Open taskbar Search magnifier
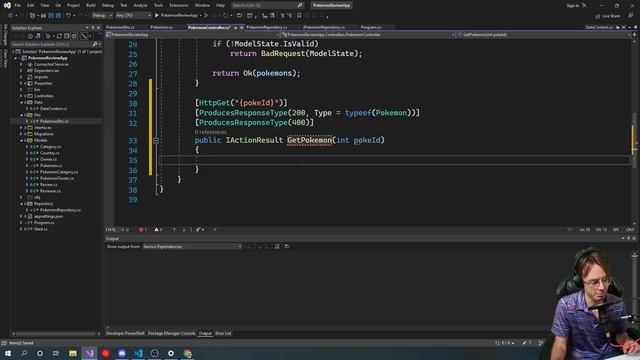The image size is (640, 360). pos(24,353)
